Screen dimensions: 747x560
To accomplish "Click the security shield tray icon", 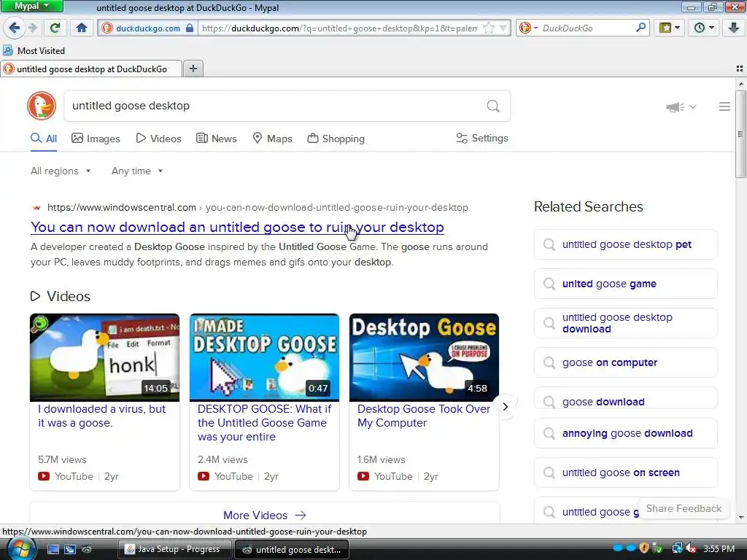I will coord(644,549).
